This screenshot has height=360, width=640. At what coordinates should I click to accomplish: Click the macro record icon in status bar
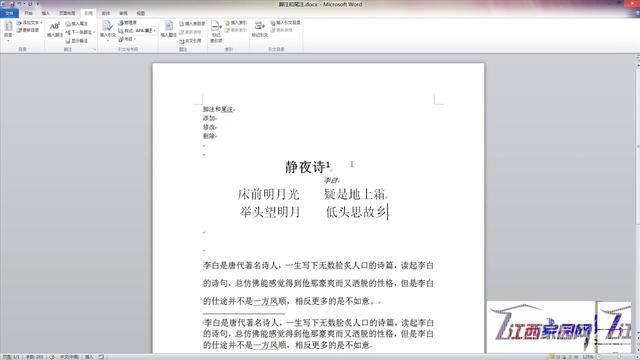101,357
